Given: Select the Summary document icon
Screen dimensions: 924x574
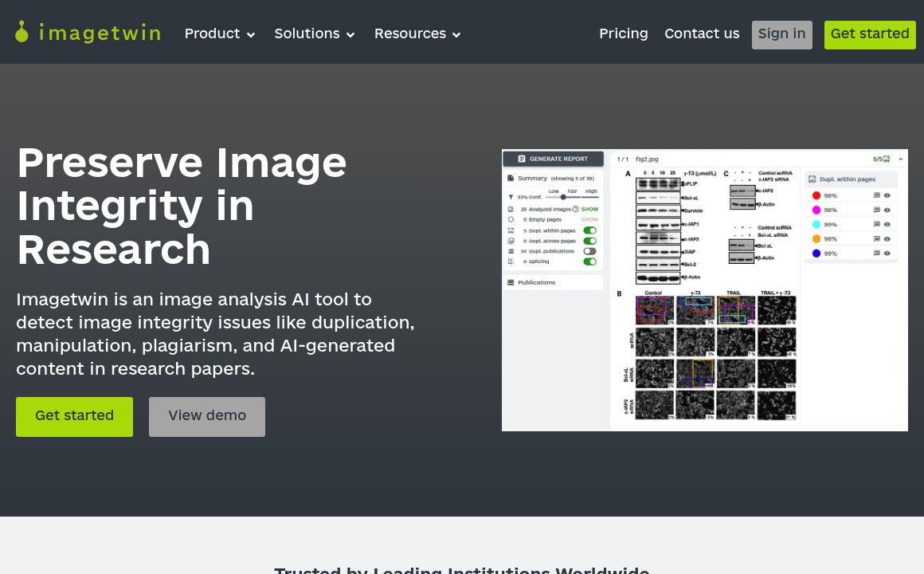Looking at the screenshot, I should (x=510, y=179).
